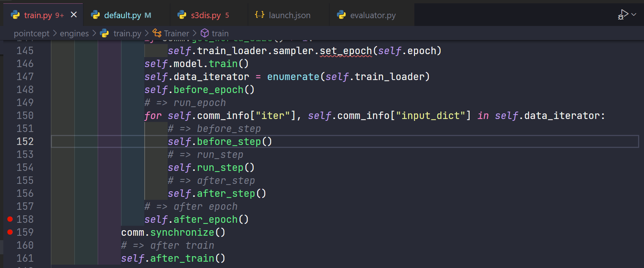Click on comm.synchronize() on line 159
This screenshot has width=644, height=268.
173,232
